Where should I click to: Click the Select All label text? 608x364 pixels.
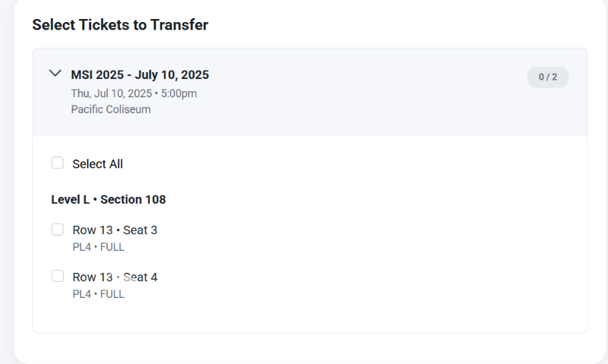pyautogui.click(x=97, y=163)
